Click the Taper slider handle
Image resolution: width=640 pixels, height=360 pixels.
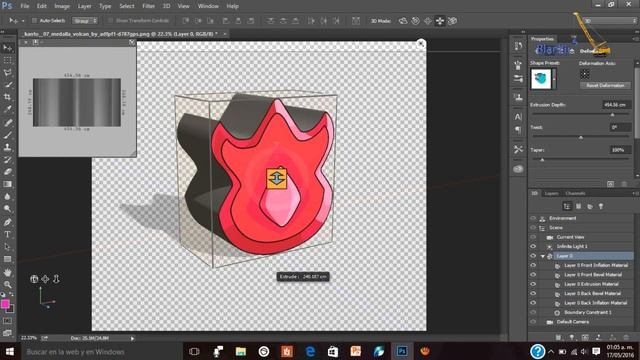click(542, 160)
